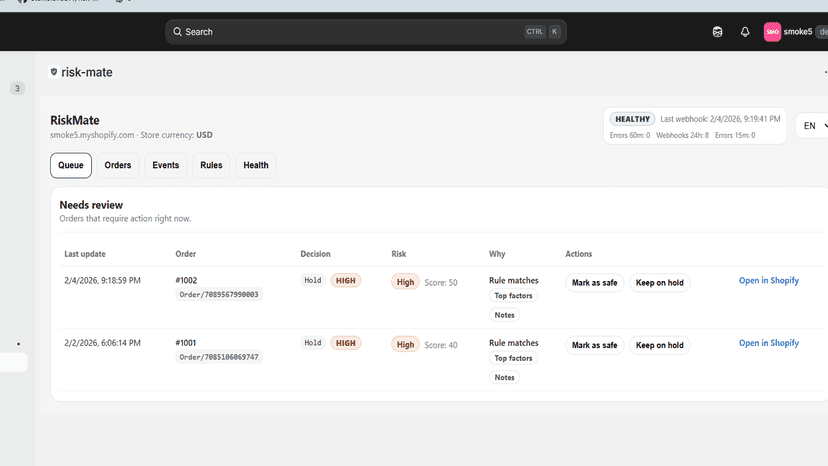Open order #1001 in Shopify

coord(769,343)
